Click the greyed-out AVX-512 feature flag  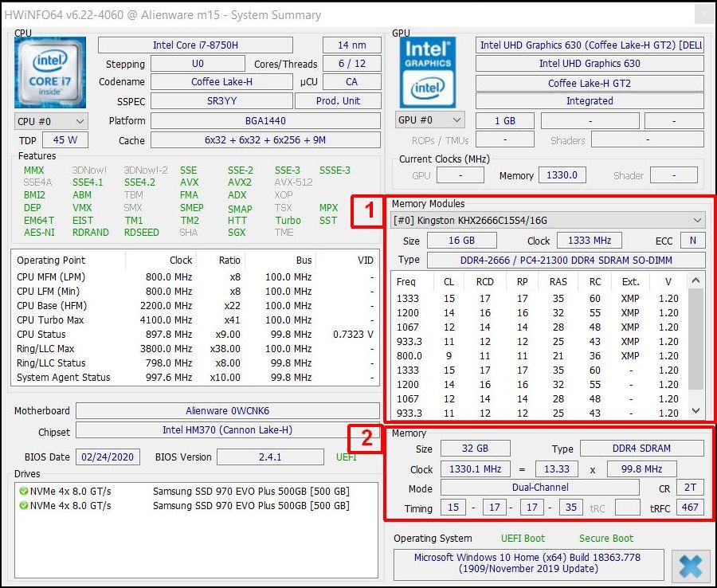pyautogui.click(x=293, y=182)
